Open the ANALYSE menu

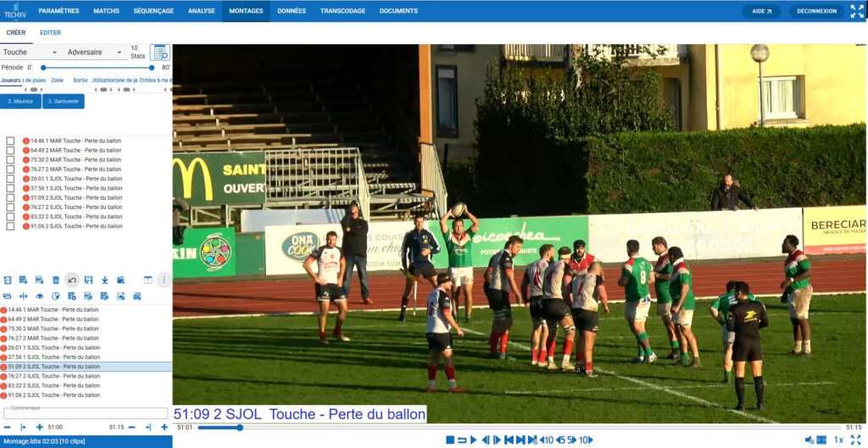click(x=202, y=11)
